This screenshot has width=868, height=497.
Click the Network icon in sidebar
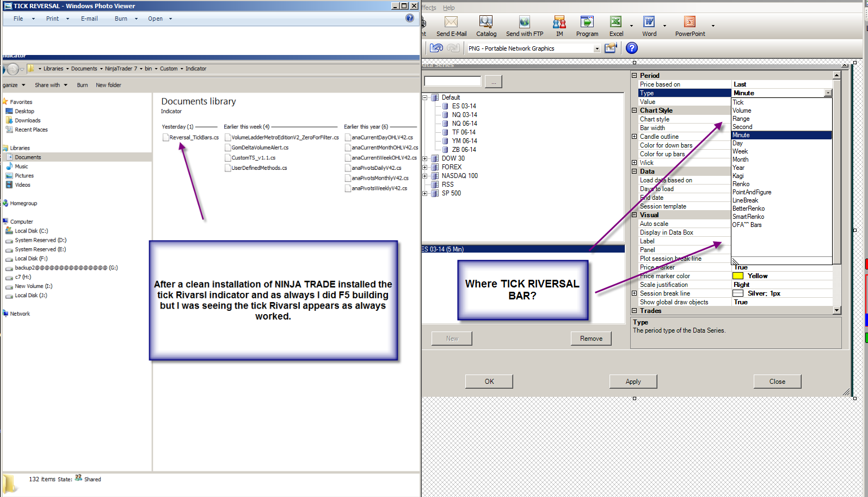point(5,314)
